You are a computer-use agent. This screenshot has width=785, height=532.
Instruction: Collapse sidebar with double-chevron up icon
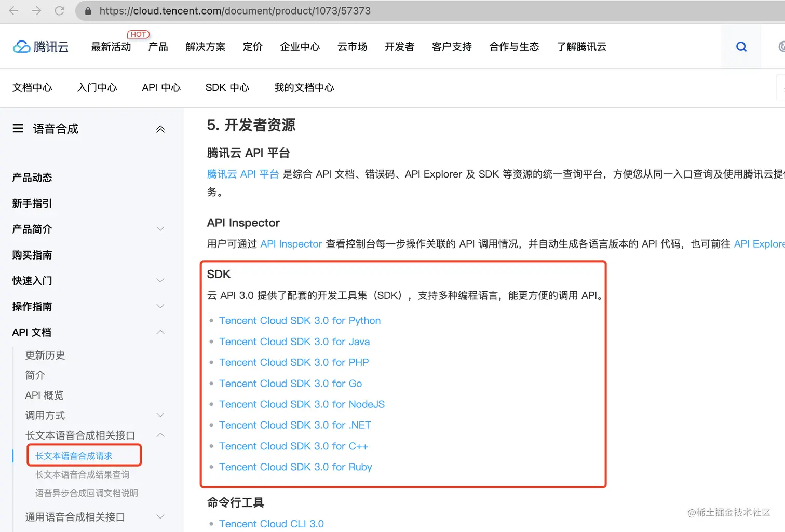coord(160,129)
